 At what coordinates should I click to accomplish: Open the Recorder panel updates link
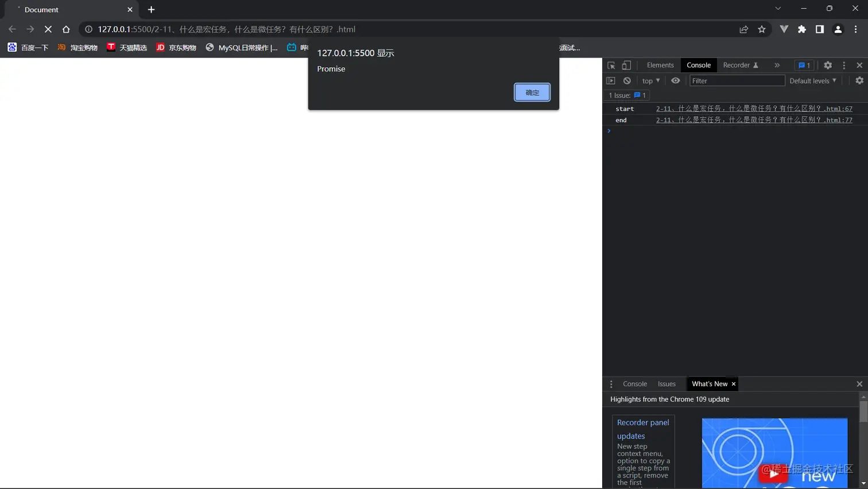(x=643, y=429)
